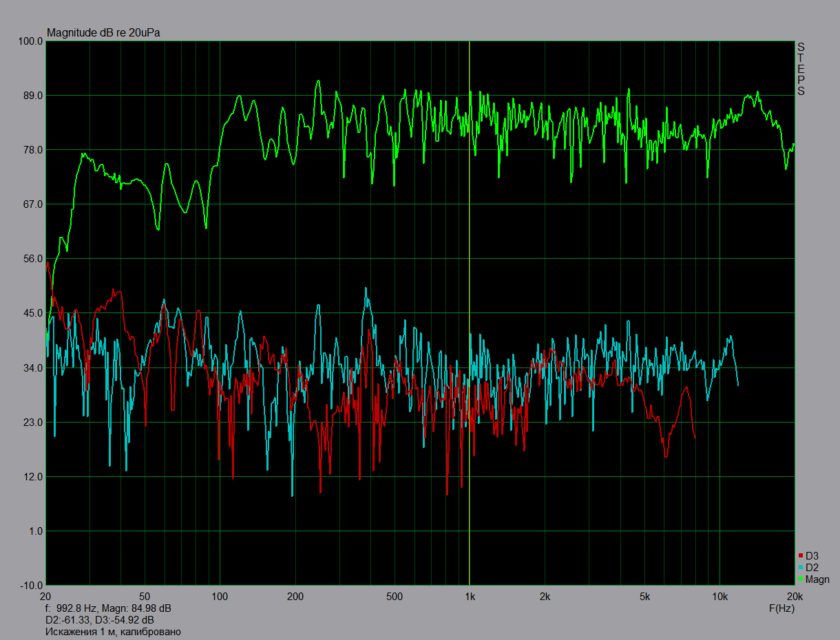This screenshot has width=840, height=640.
Task: Click the 5k frequency axis label
Action: coord(644,596)
